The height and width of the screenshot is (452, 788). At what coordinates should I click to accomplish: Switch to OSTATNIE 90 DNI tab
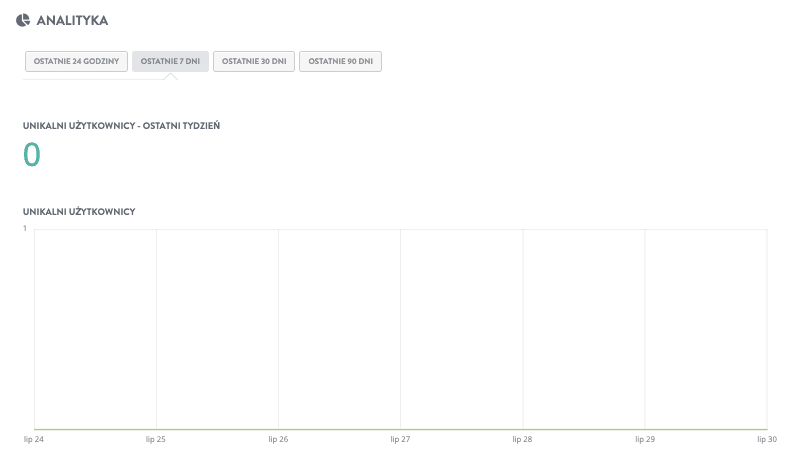[x=340, y=61]
